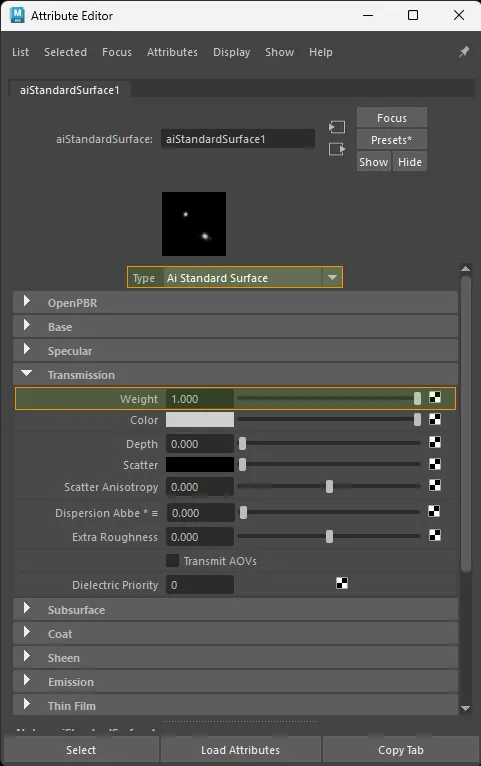Expand the Emission section
Screen dimensions: 481x766
tap(235, 681)
